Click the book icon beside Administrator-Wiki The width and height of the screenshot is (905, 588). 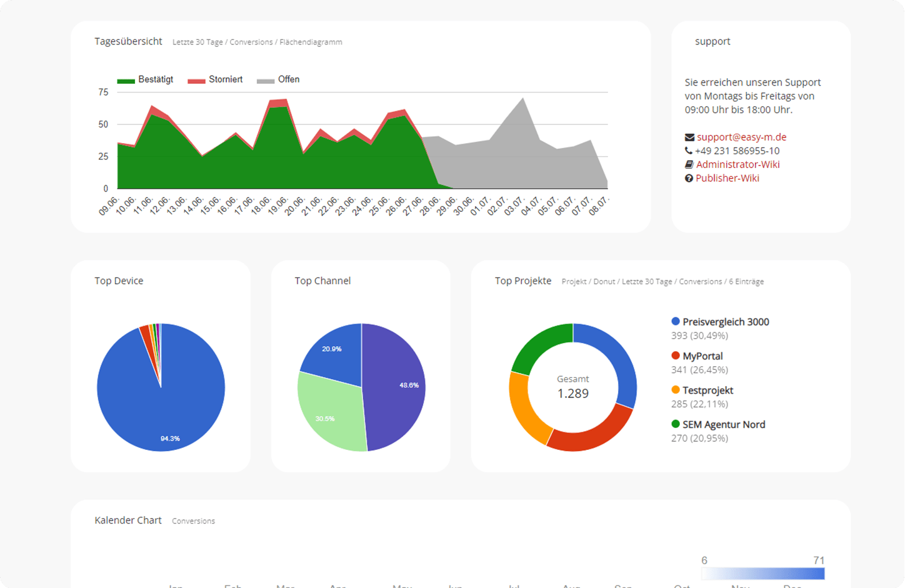coord(689,165)
